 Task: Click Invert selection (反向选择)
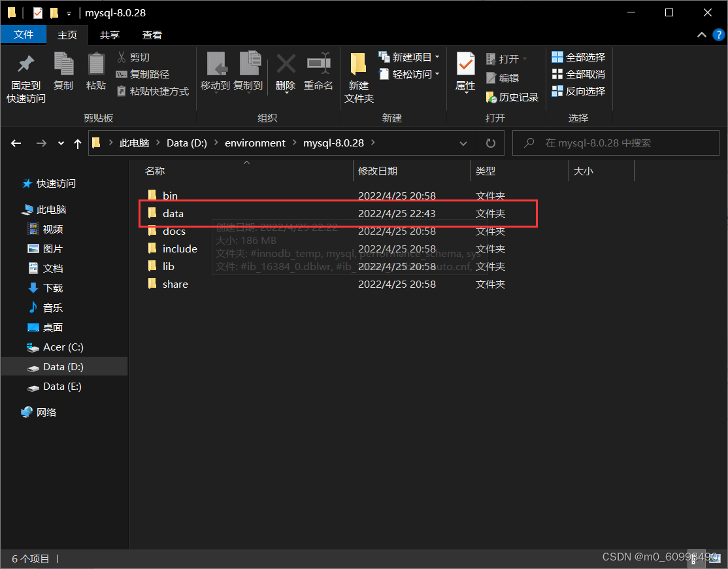click(578, 91)
